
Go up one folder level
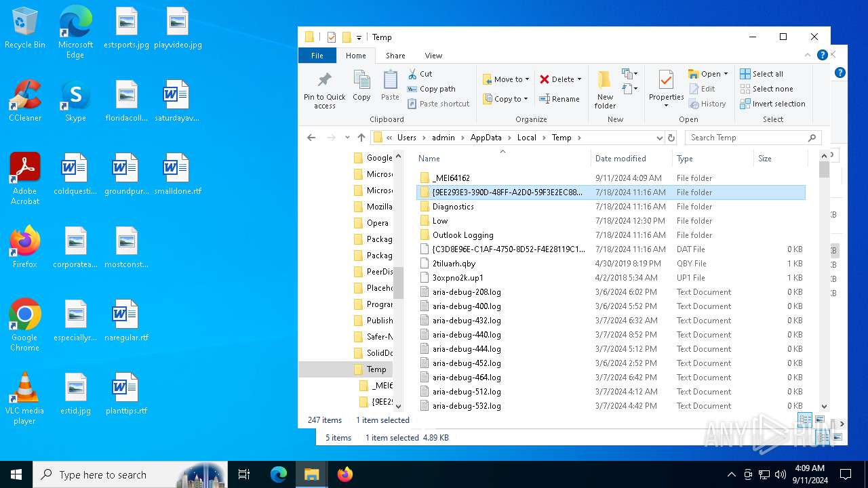coord(361,138)
